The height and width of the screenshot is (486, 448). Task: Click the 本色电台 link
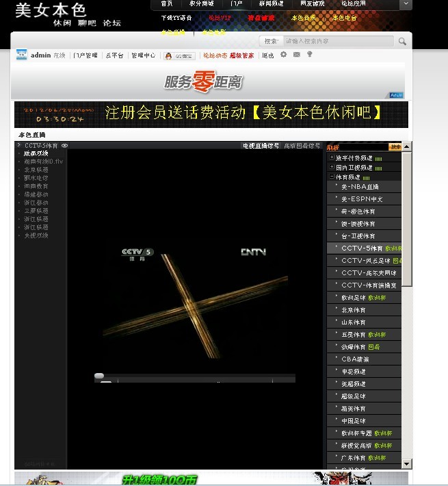point(344,18)
